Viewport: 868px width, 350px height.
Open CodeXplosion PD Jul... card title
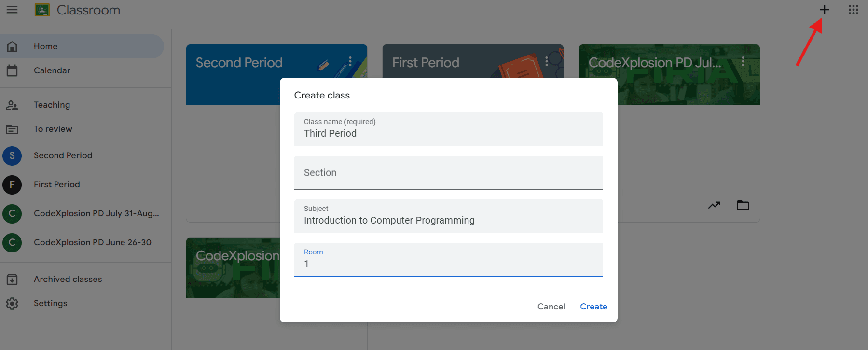[x=655, y=63]
